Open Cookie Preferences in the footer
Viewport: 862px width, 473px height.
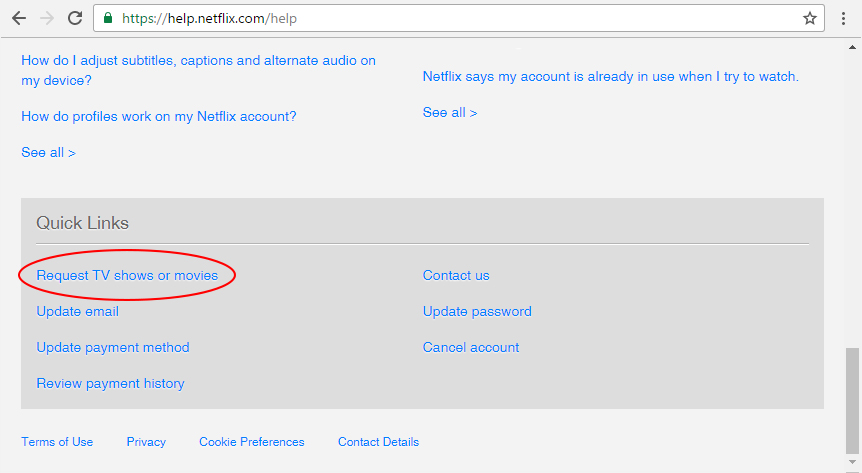tap(252, 442)
